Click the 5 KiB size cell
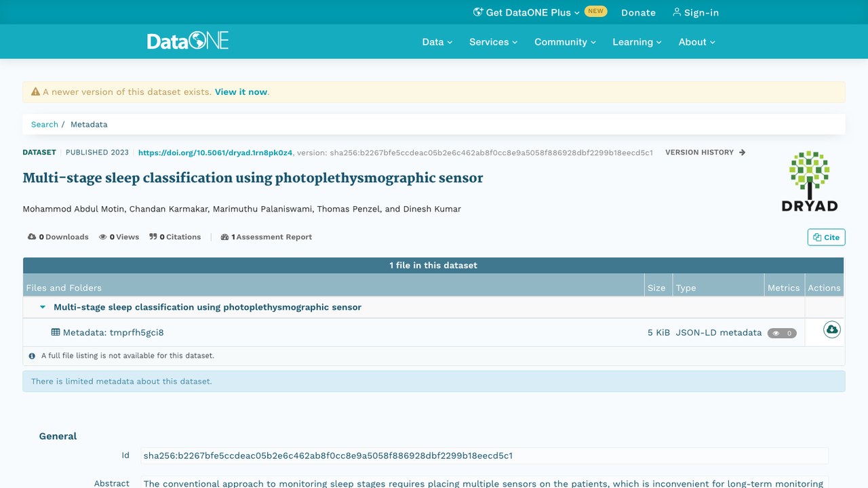Viewport: 868px width, 488px height. coord(658,333)
